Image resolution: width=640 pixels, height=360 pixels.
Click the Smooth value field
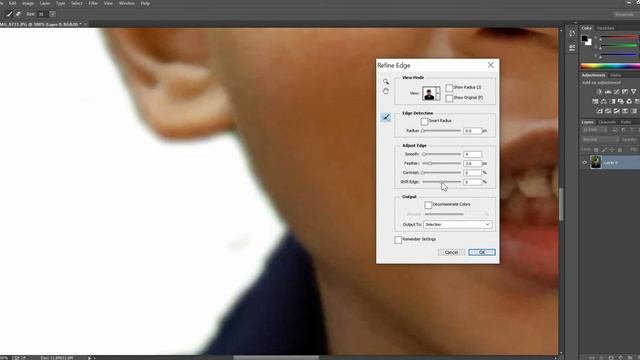(473, 154)
